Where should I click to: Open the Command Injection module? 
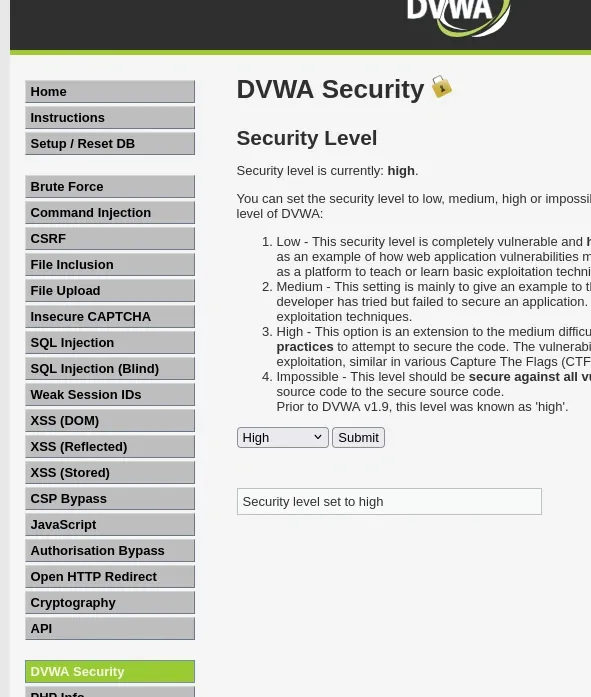coord(110,212)
